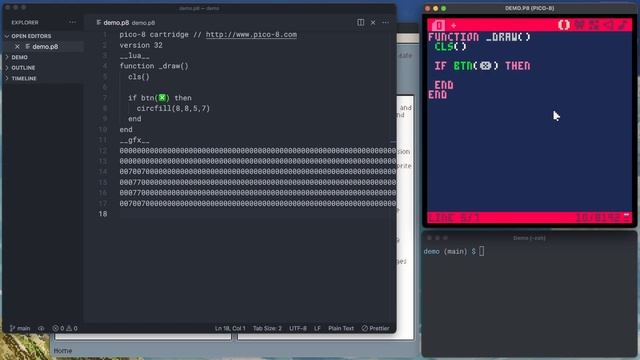Publish changes via cloud sync icon
Screen dimensions: 640x360
(41, 328)
